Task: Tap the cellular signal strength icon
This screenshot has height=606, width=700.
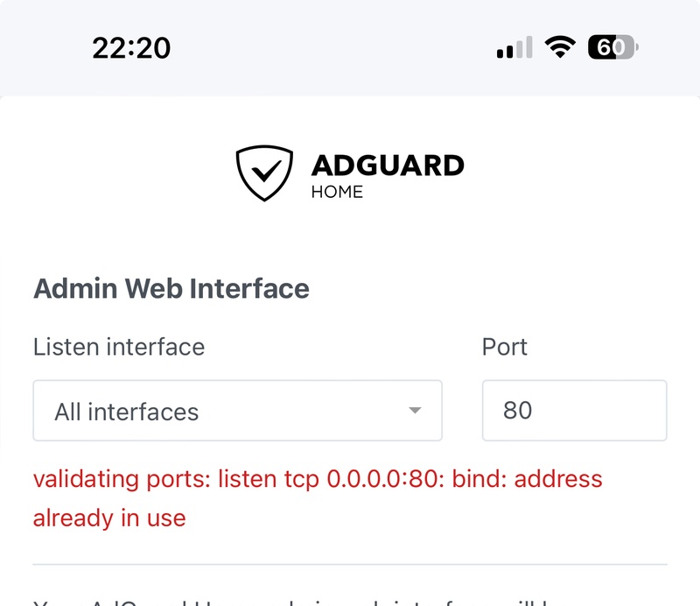Action: pyautogui.click(x=514, y=47)
